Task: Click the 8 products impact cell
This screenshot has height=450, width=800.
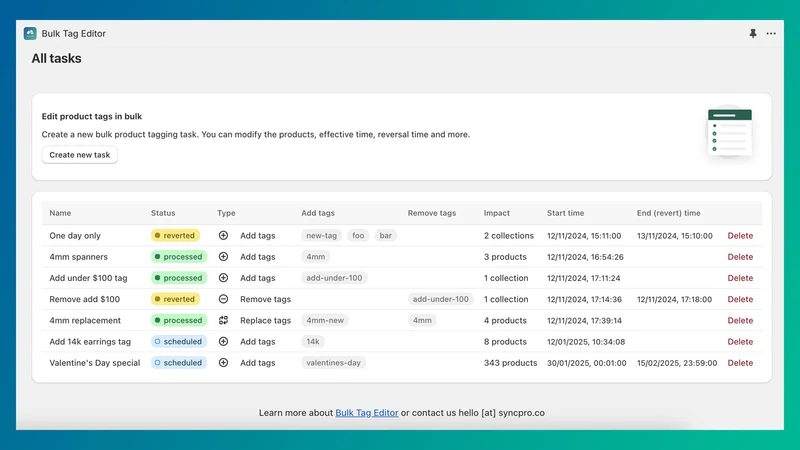Action: coord(505,341)
